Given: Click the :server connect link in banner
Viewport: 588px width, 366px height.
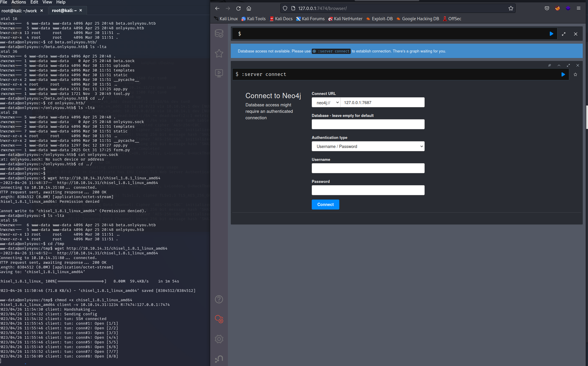Looking at the screenshot, I should pos(331,51).
